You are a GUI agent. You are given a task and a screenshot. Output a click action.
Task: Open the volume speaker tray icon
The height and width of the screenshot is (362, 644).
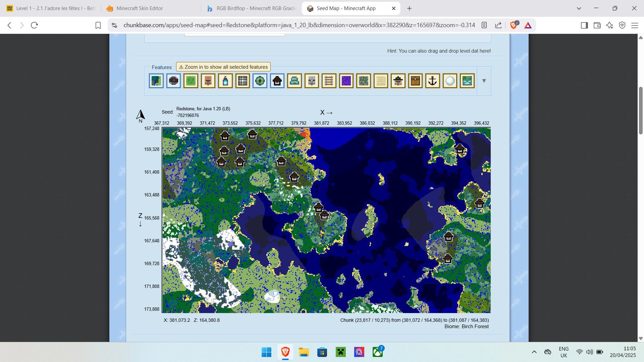pos(589,352)
